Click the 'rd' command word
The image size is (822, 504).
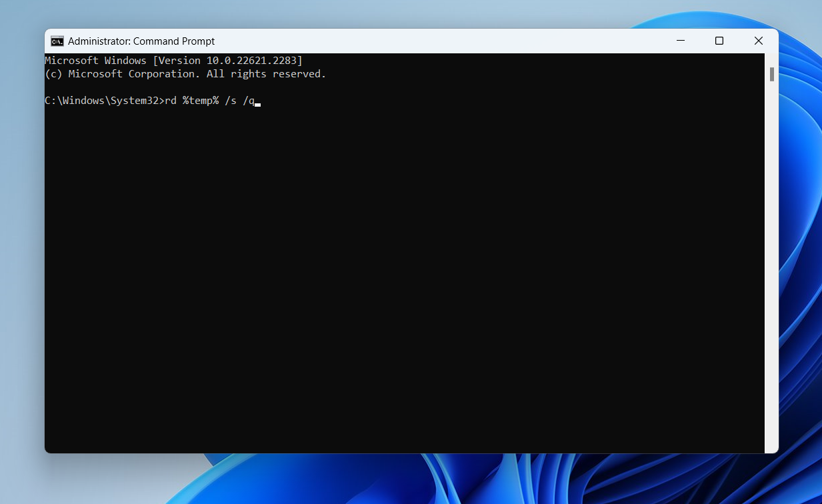pos(171,101)
